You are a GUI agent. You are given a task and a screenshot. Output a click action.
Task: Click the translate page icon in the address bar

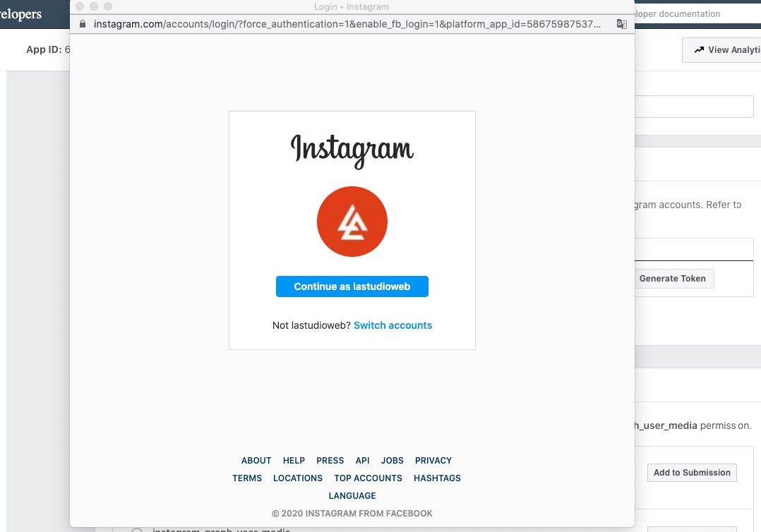(621, 24)
